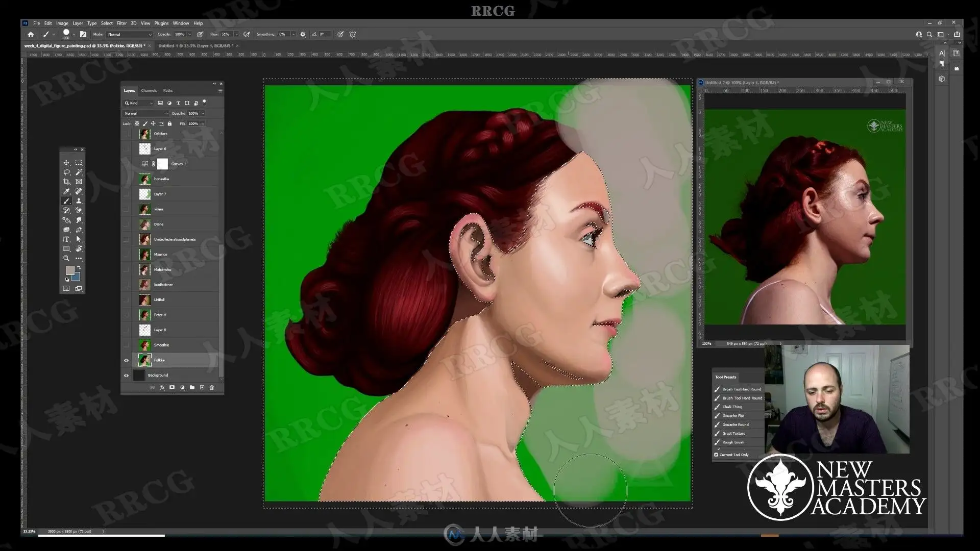This screenshot has width=980, height=551.
Task: Open the brush Mode dropdown
Action: (x=129, y=34)
